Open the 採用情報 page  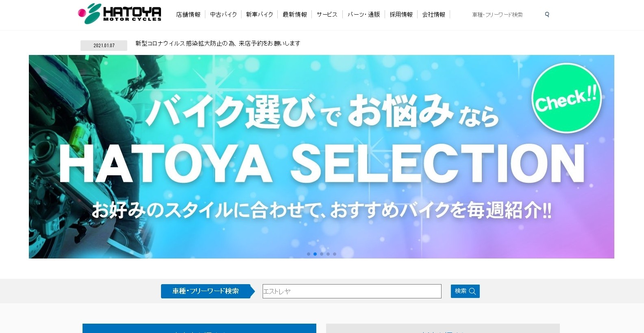(401, 15)
